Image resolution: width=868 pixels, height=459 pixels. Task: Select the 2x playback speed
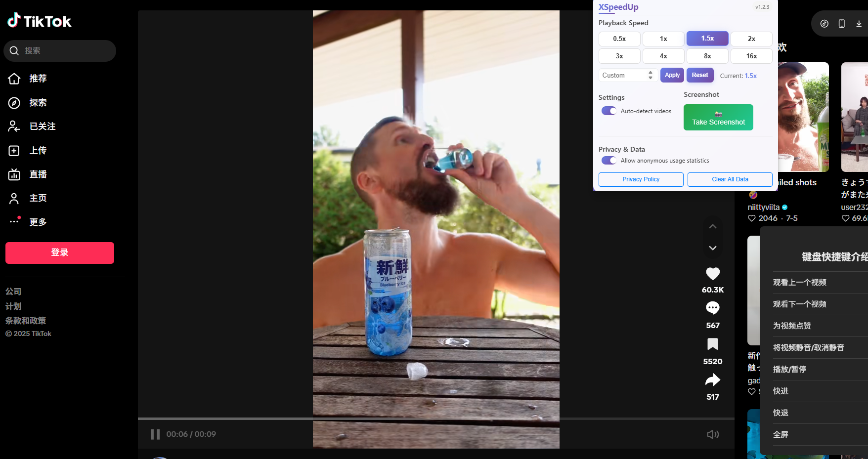751,39
